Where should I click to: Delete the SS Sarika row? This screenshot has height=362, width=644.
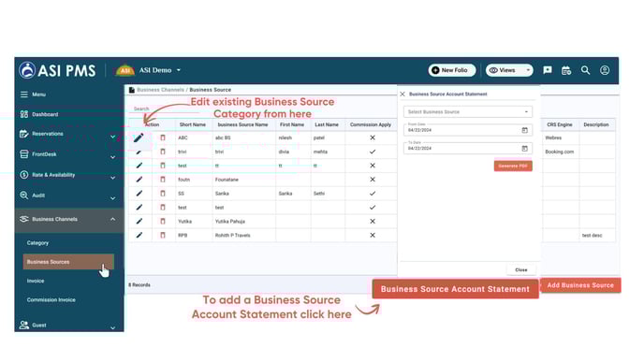(163, 194)
